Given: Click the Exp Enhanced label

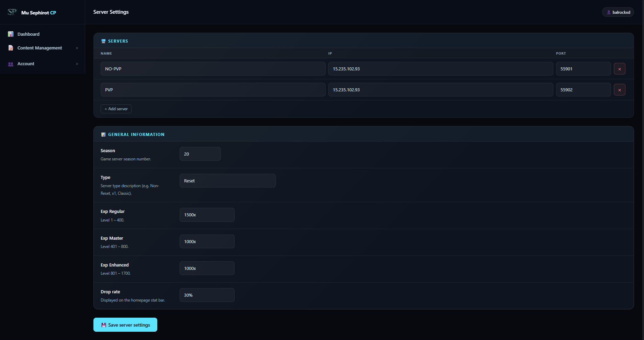Looking at the screenshot, I should coord(115,265).
